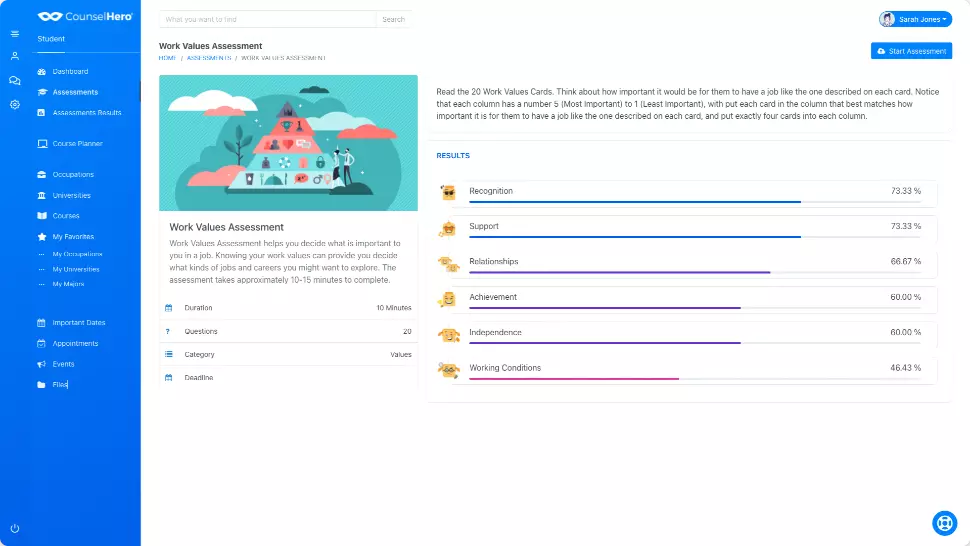Focus the search input field
This screenshot has height=546, width=970.
click(x=267, y=19)
